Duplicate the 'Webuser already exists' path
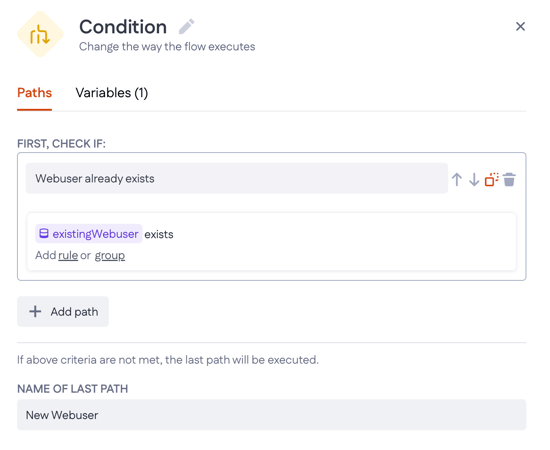 coord(491,179)
